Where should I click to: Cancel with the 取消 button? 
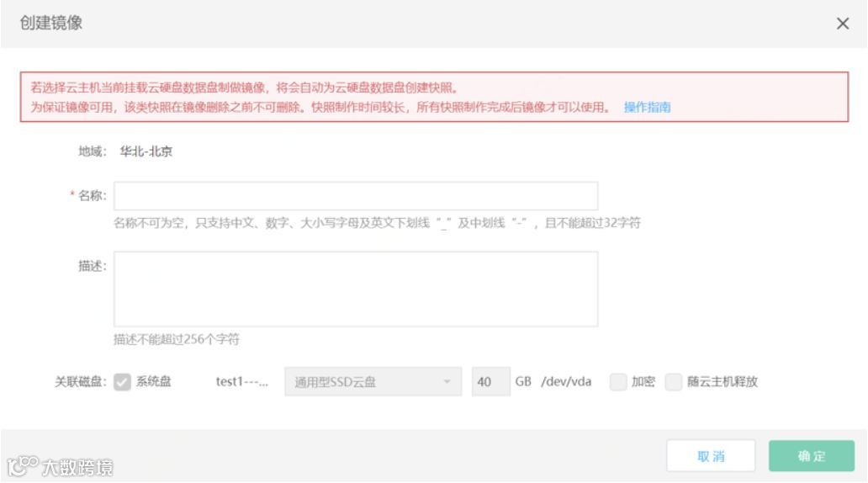click(711, 456)
